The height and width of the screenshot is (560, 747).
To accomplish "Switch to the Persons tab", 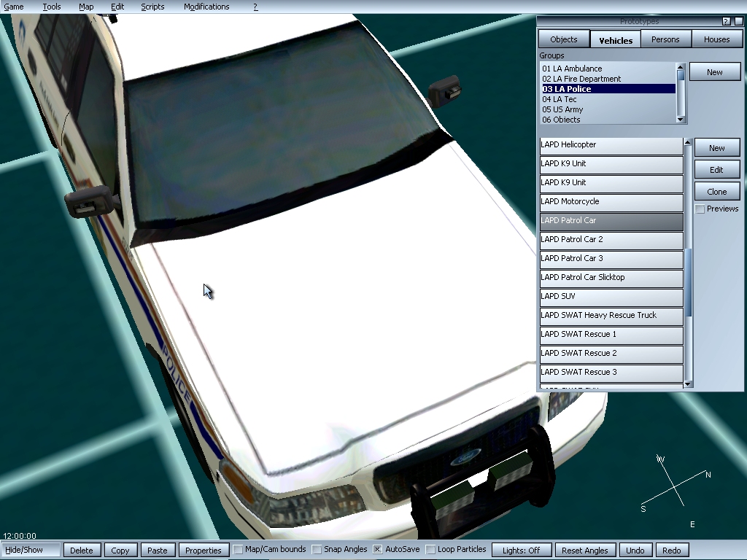I will point(665,39).
